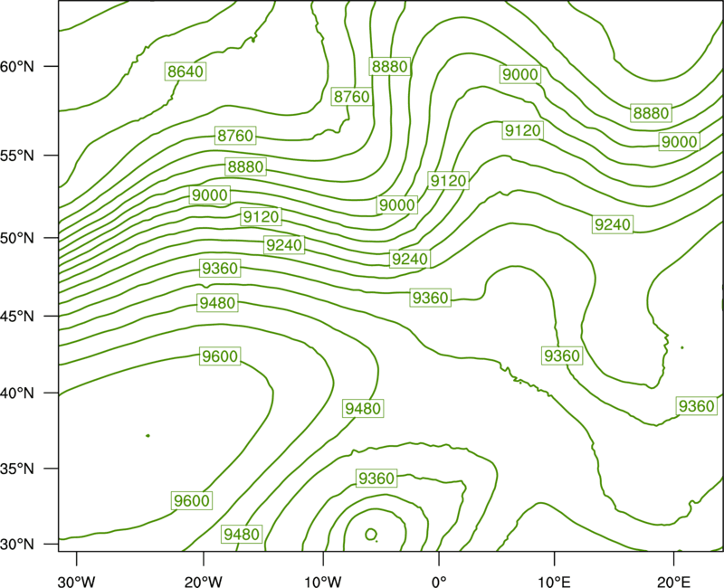Click the 9600 label nearest the 40°N tick

[220, 356]
